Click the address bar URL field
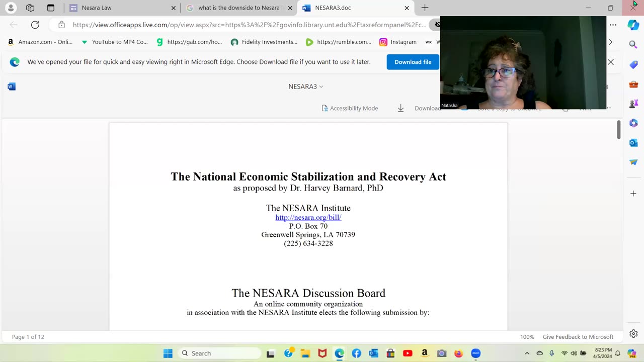 click(249, 25)
